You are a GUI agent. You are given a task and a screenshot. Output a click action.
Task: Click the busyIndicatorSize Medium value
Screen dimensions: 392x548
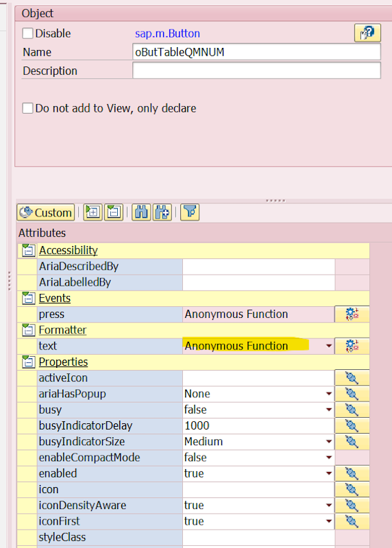[x=204, y=441]
